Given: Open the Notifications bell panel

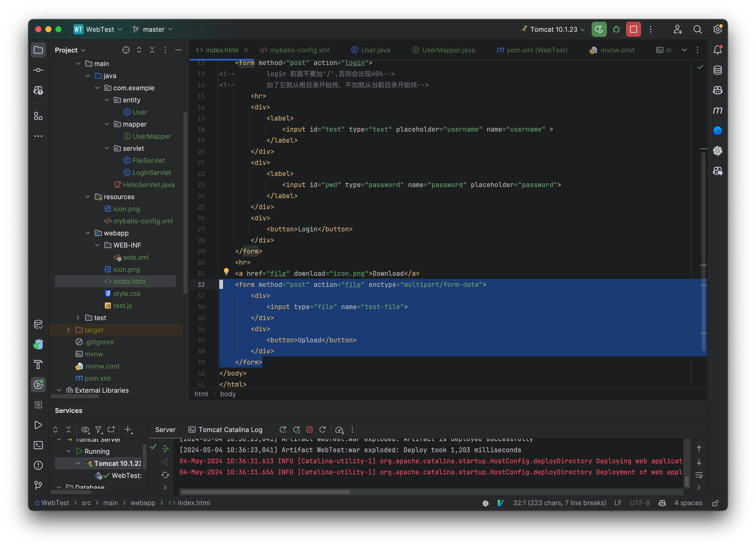Looking at the screenshot, I should coord(718,49).
